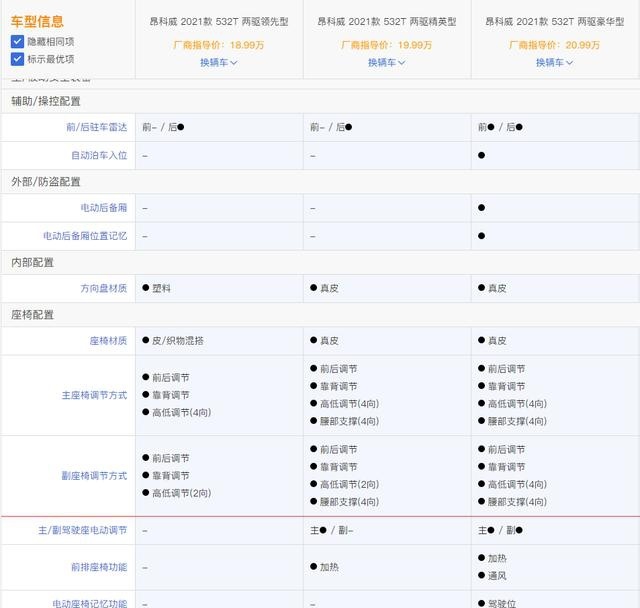Toggle the 隐藏相同项 checkbox
This screenshot has width=640, height=608.
coord(17,41)
